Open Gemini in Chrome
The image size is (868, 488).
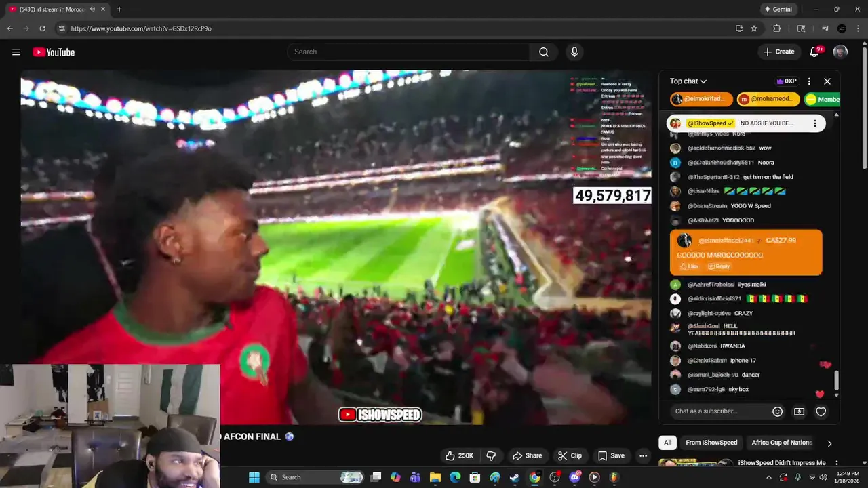778,9
